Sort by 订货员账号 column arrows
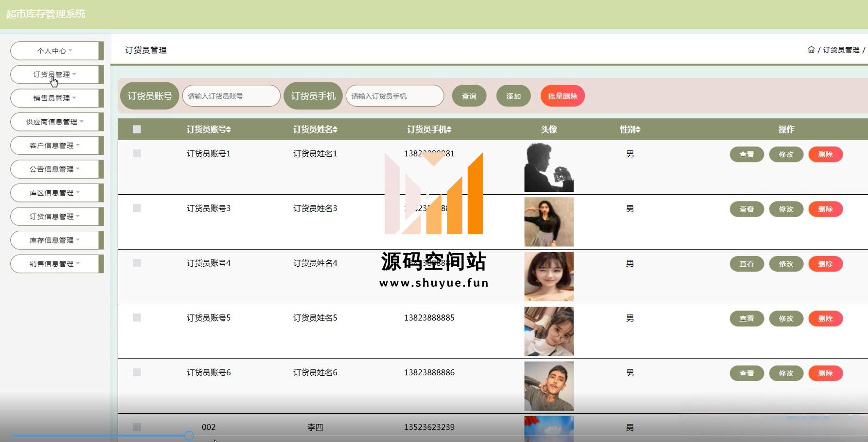 coord(229,129)
